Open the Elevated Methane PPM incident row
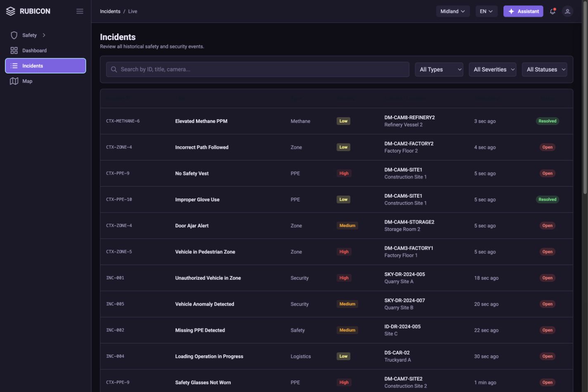Viewport: 588px width, 392px height. [x=336, y=121]
